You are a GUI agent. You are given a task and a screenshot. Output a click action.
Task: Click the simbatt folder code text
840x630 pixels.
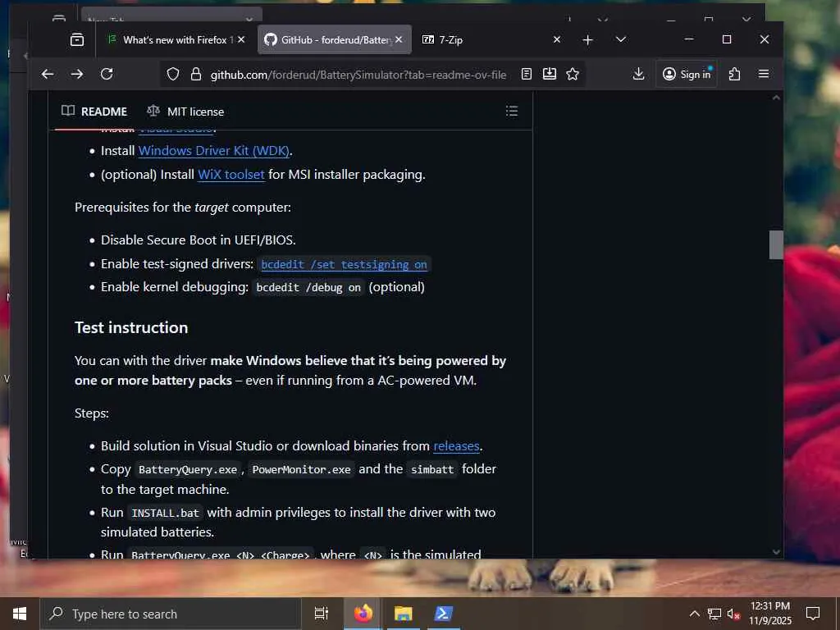coord(431,470)
